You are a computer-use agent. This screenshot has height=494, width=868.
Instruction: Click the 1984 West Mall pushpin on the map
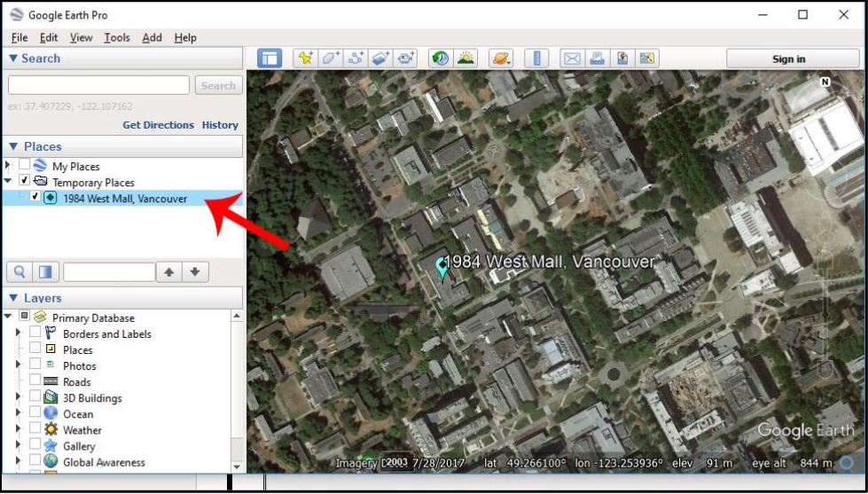pos(442,267)
